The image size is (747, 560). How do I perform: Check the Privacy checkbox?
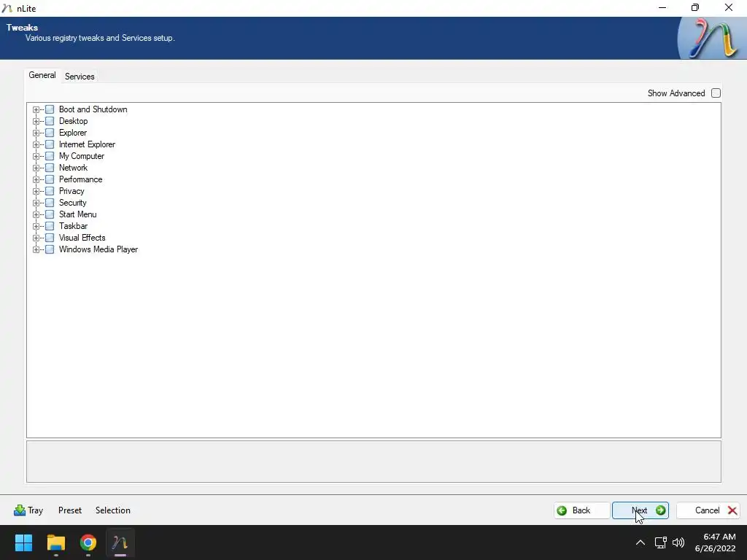coord(50,191)
